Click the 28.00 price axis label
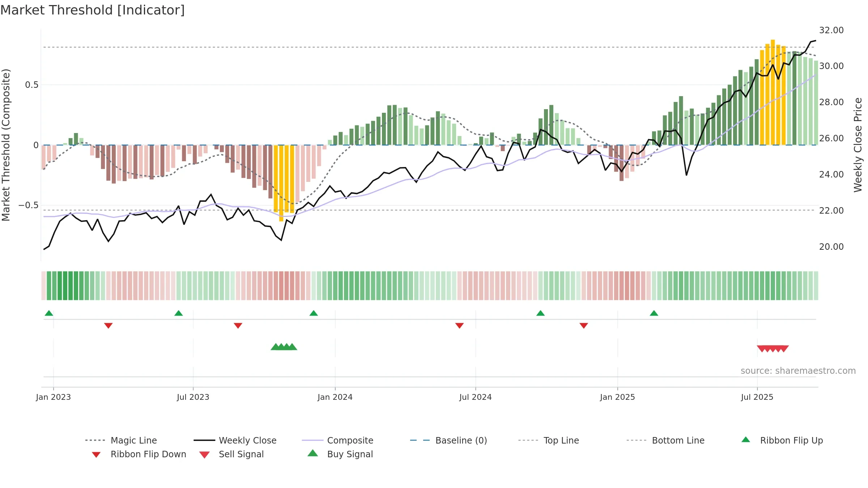Viewport: 868px width, 488px height. click(x=831, y=102)
